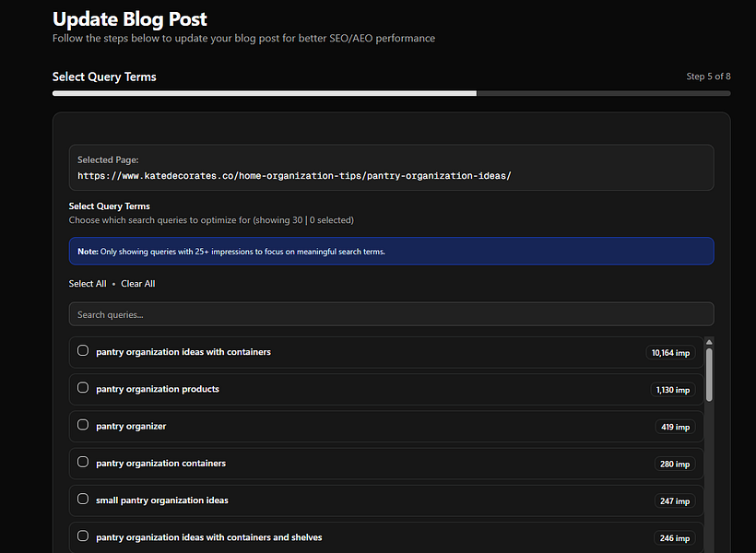Tick the 'pantry organizer' checkbox
Viewport: 756px width, 553px height.
83,425
